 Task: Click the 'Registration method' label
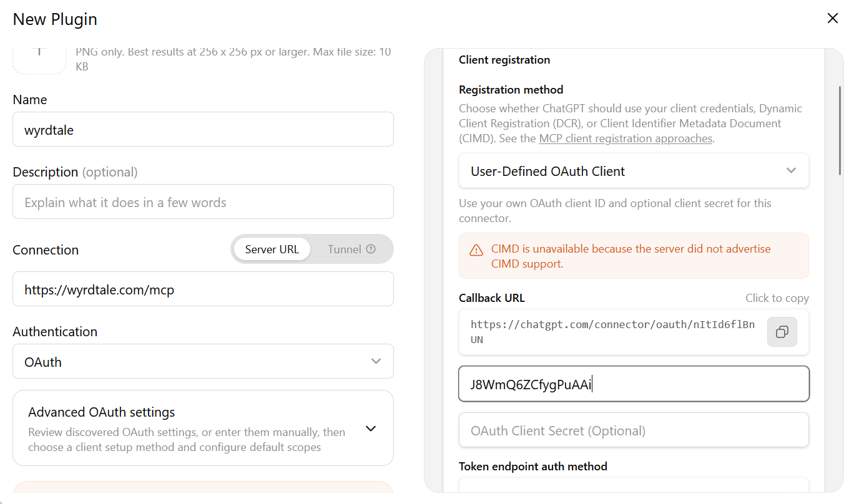click(x=511, y=90)
